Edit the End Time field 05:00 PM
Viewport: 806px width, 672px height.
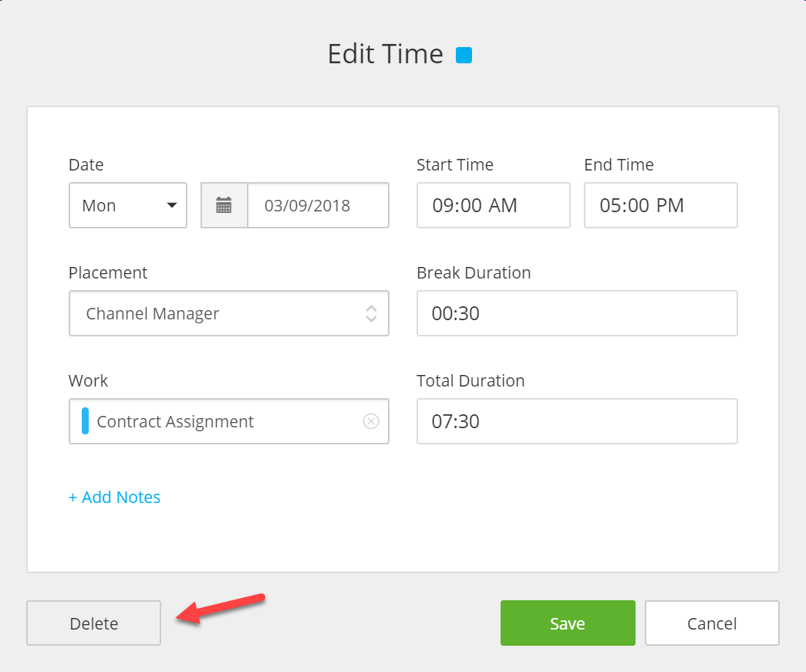point(660,205)
